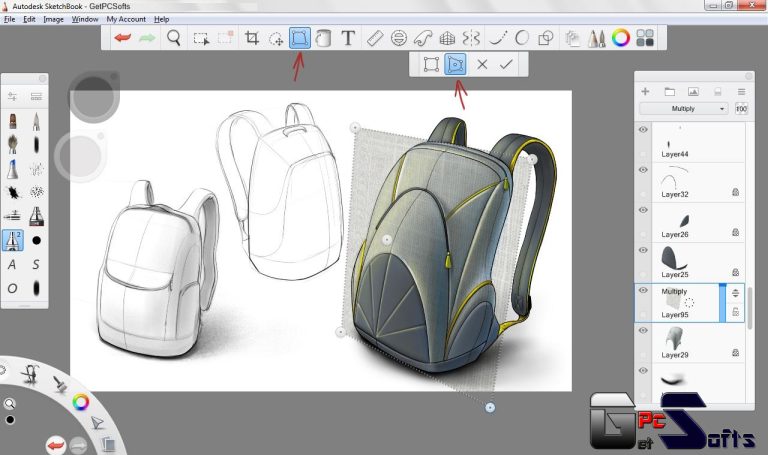Click the lagoon red undo arrow
This screenshot has height=455, width=768.
pyautogui.click(x=55, y=445)
